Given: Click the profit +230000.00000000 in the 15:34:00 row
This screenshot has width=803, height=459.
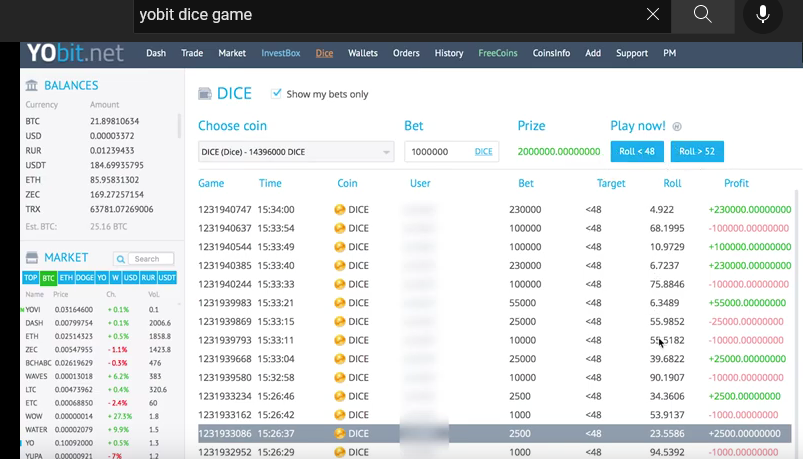Looking at the screenshot, I should point(750,210).
